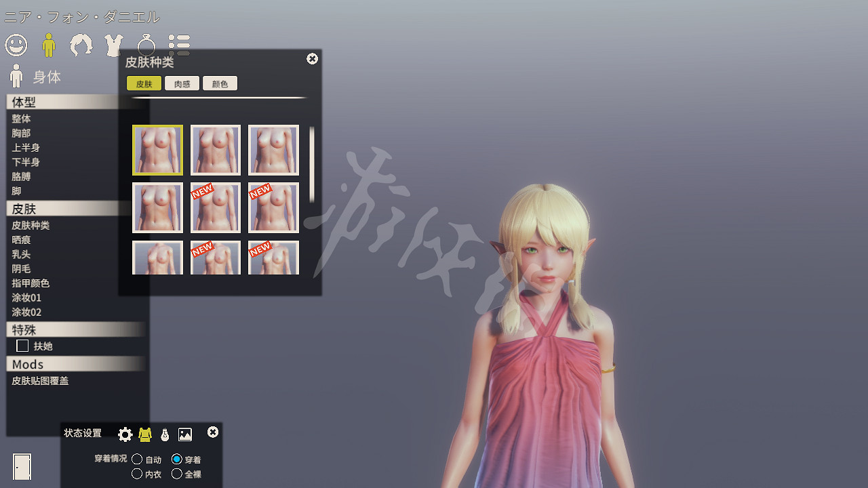This screenshot has width=868, height=488.
Task: Open the gear icon in 状态设置 panel
Action: tap(125, 434)
